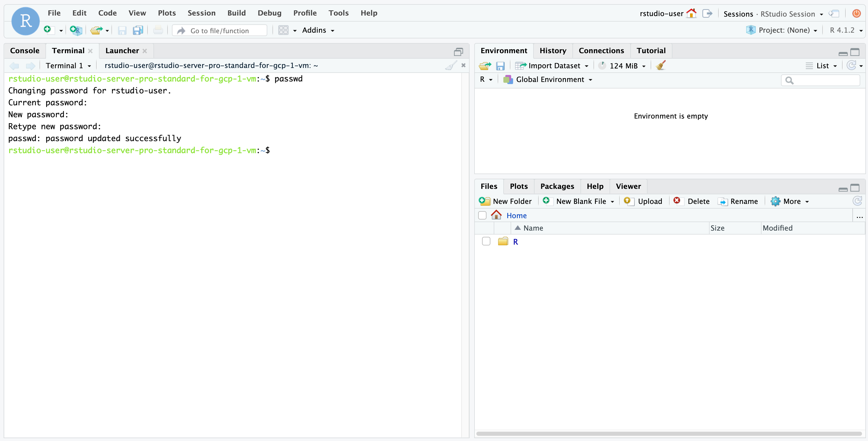Image resolution: width=868 pixels, height=441 pixels.
Task: Switch to the Tutorial tab
Action: coord(651,50)
